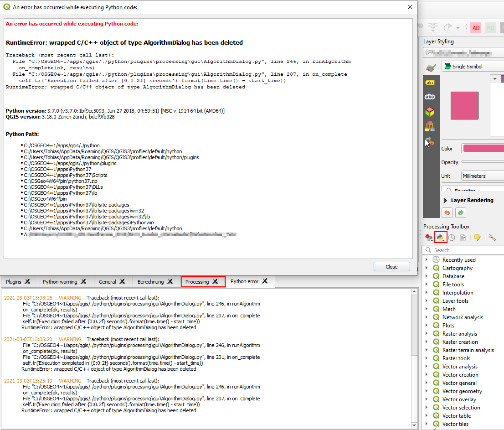Viewport: 504px width, 430px height.
Task: Click the pink symbol preview swatch
Action: 464,105
